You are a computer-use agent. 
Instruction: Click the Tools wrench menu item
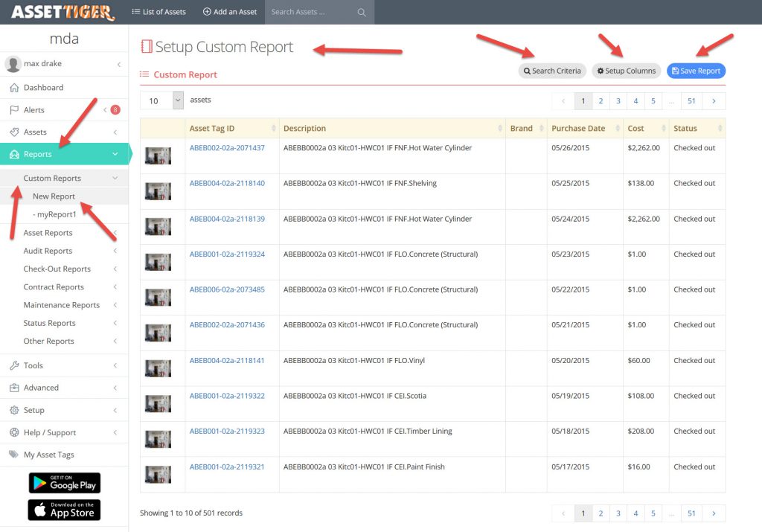pos(33,365)
